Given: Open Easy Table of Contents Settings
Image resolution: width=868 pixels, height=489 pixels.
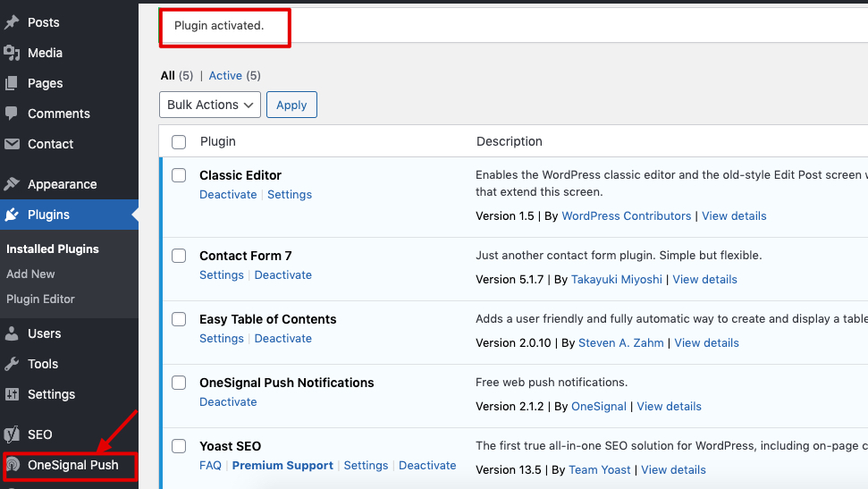Looking at the screenshot, I should [222, 339].
